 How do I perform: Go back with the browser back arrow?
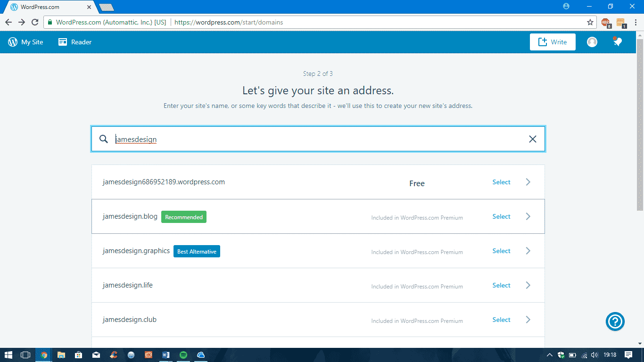click(x=8, y=22)
